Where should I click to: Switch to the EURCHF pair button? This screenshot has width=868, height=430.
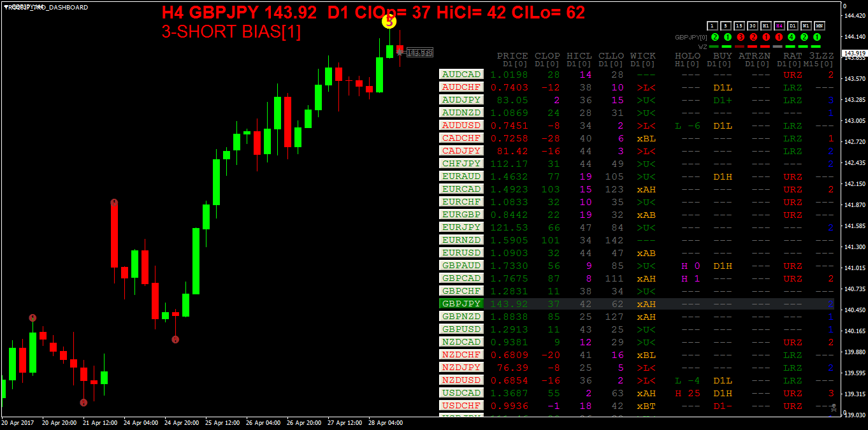(461, 202)
